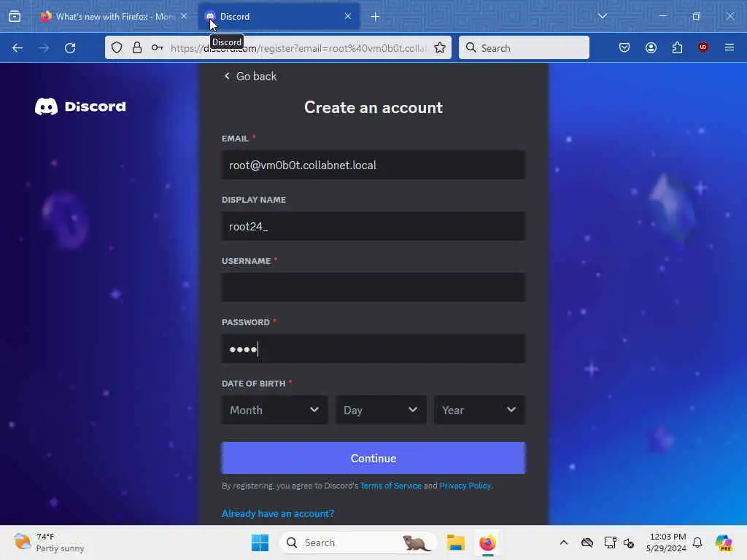Open tracking protection shield icon
This screenshot has width=747, height=560.
(x=117, y=47)
